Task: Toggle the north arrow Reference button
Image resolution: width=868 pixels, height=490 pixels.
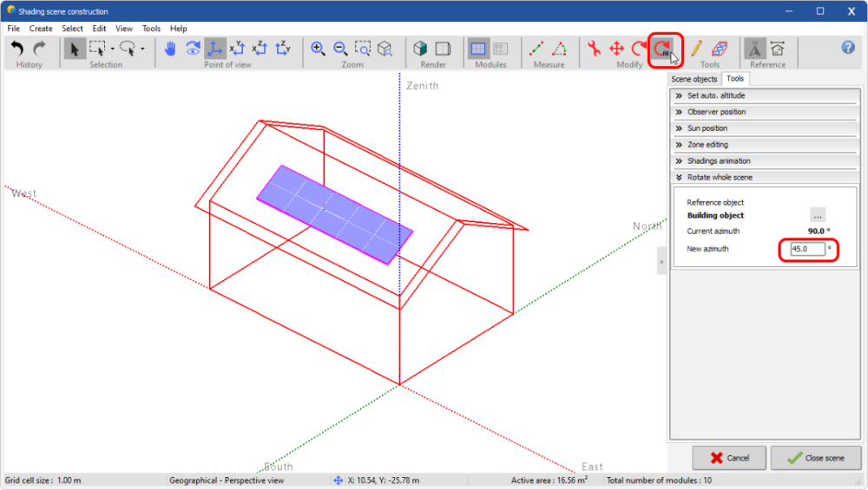Action: click(x=754, y=49)
